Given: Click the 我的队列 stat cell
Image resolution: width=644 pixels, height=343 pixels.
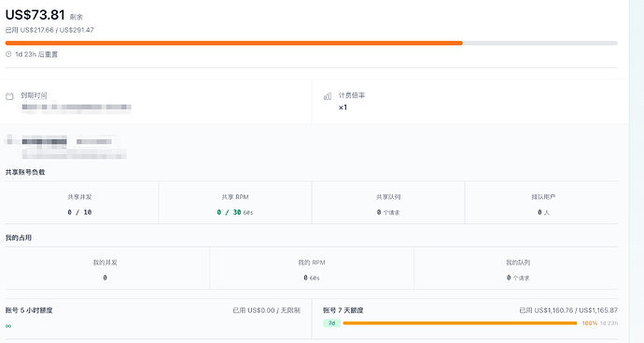Looking at the screenshot, I should click(x=516, y=268).
